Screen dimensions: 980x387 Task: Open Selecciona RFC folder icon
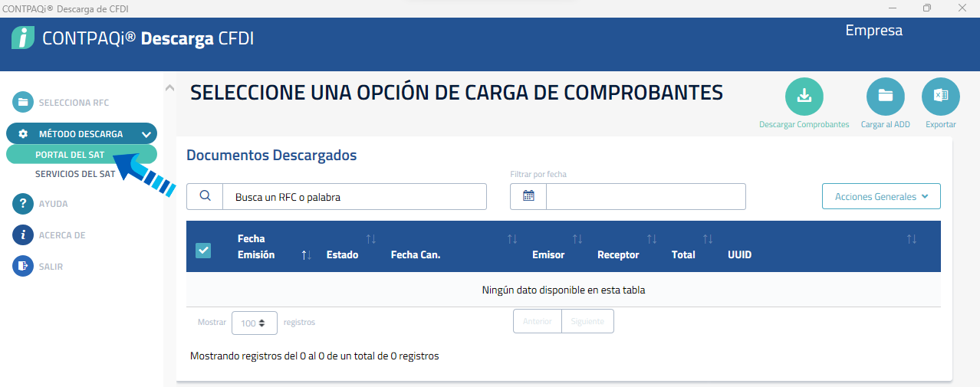pyautogui.click(x=23, y=102)
